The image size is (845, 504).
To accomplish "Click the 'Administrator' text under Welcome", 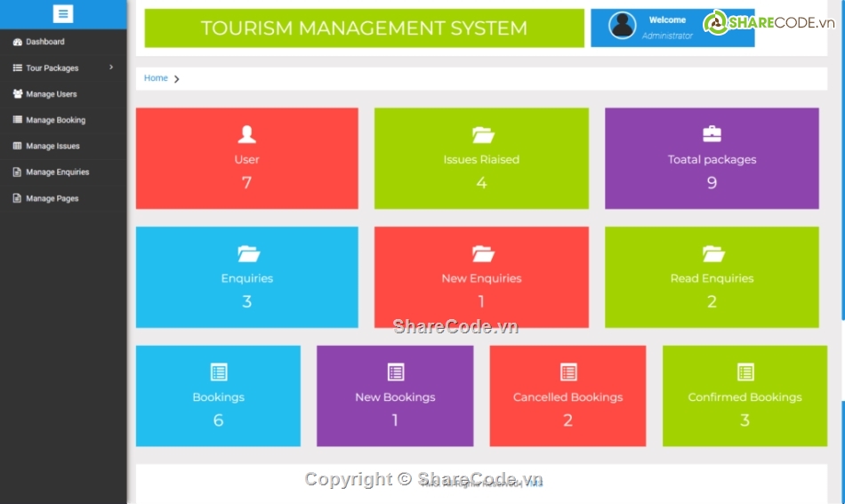I will click(667, 36).
